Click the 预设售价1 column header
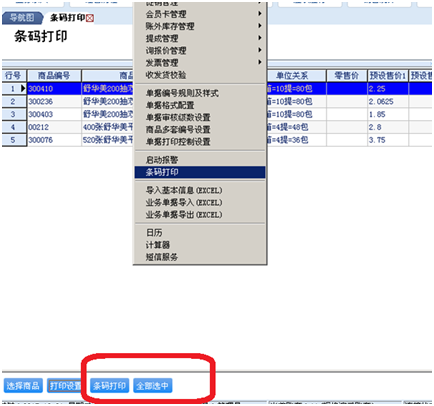Screen dimensions: 434x406 point(388,76)
